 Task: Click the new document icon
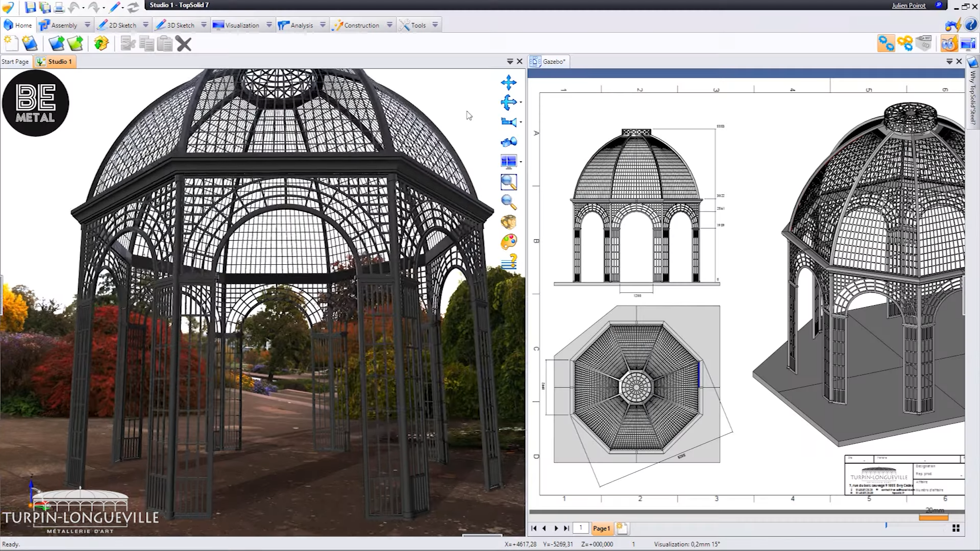tap(11, 44)
